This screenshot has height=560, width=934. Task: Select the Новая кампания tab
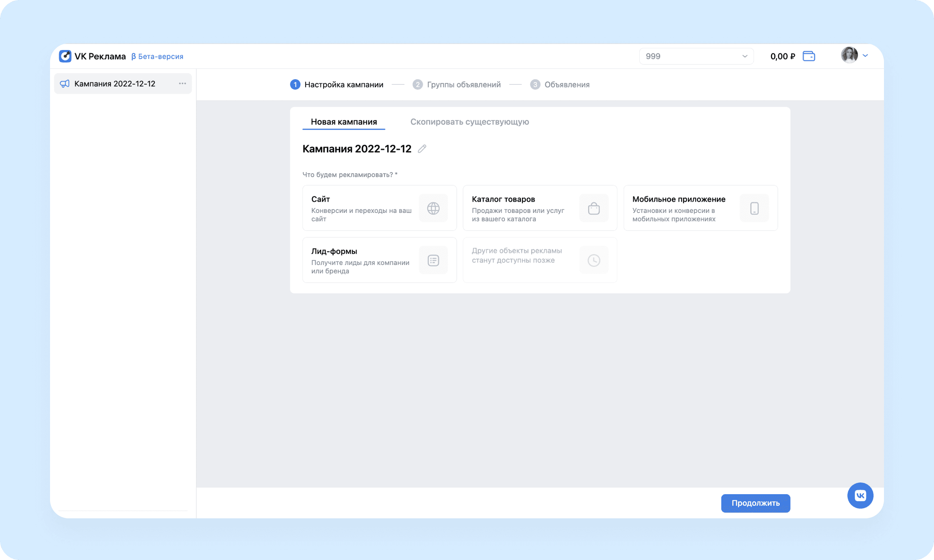344,122
